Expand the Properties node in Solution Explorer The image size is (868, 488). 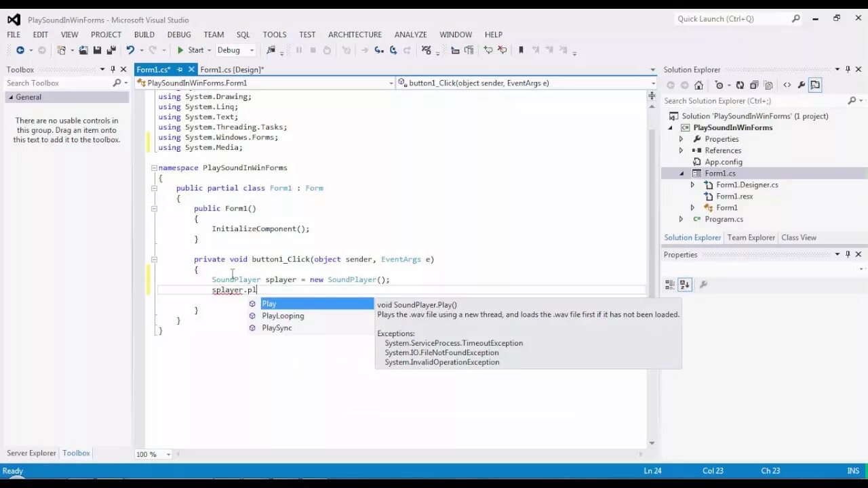tap(682, 139)
